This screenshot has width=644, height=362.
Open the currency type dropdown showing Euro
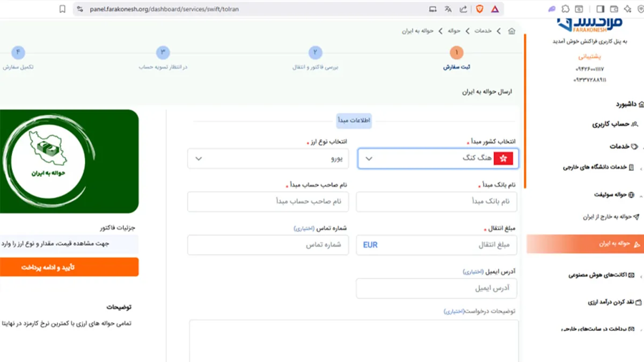click(268, 158)
